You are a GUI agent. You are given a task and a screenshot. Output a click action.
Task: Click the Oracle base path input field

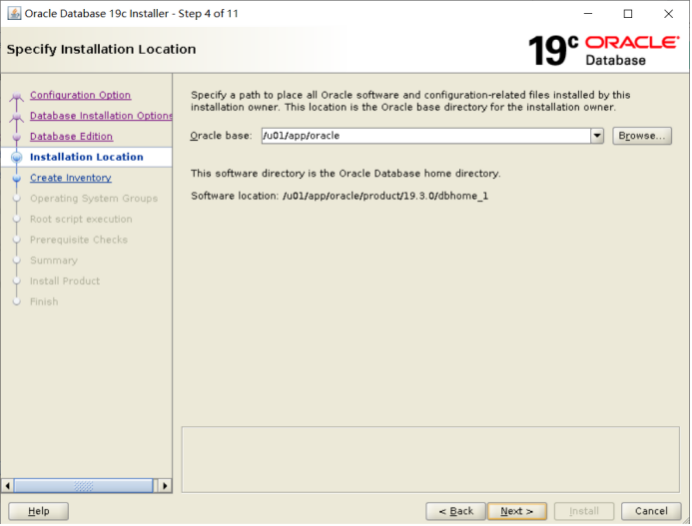click(x=426, y=135)
